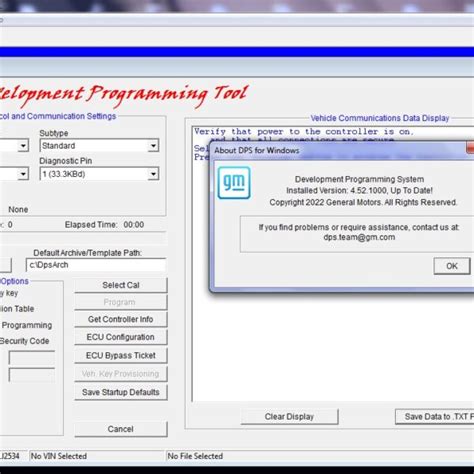
Task: Click the Cancel button
Action: [121, 429]
